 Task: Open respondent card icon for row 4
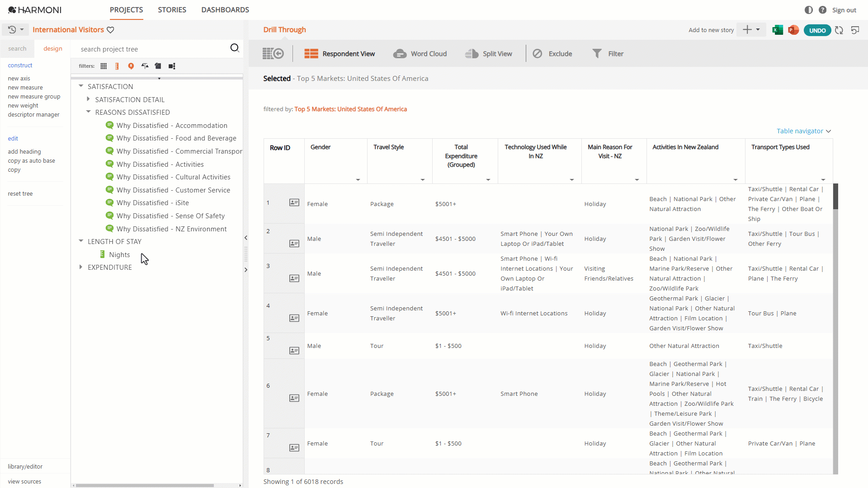[294, 318]
